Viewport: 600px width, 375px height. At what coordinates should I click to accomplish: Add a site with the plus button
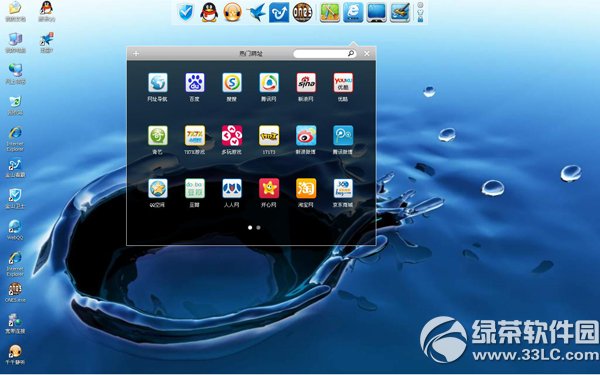136,53
